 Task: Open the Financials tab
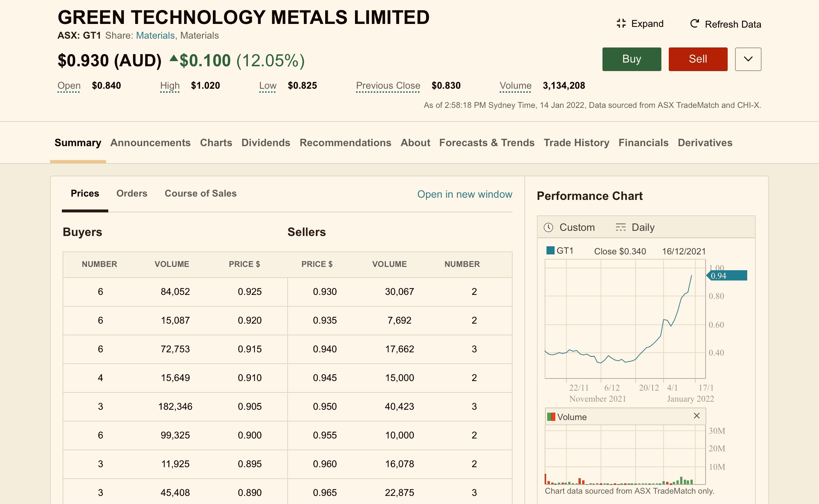tap(643, 143)
